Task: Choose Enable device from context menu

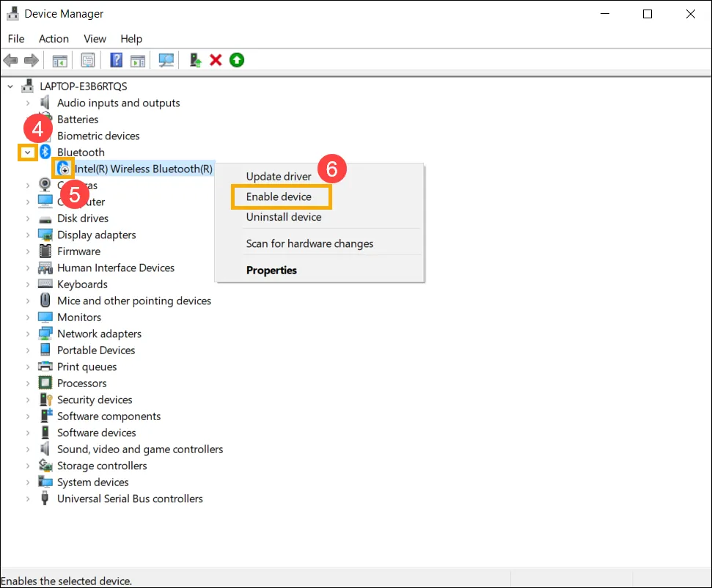Action: [279, 196]
